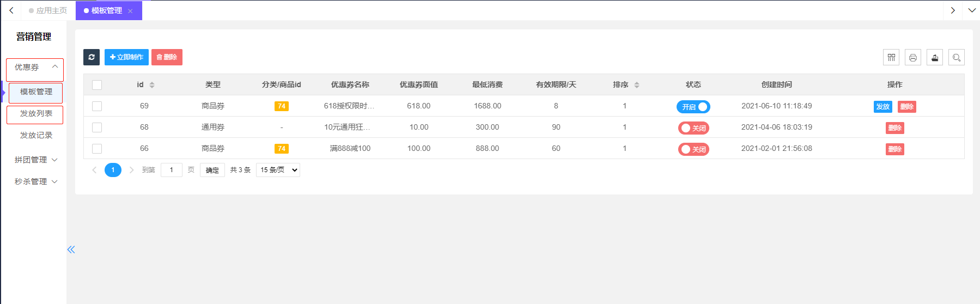980x304 pixels.
Task: Check the row with id 66
Action: (x=97, y=149)
